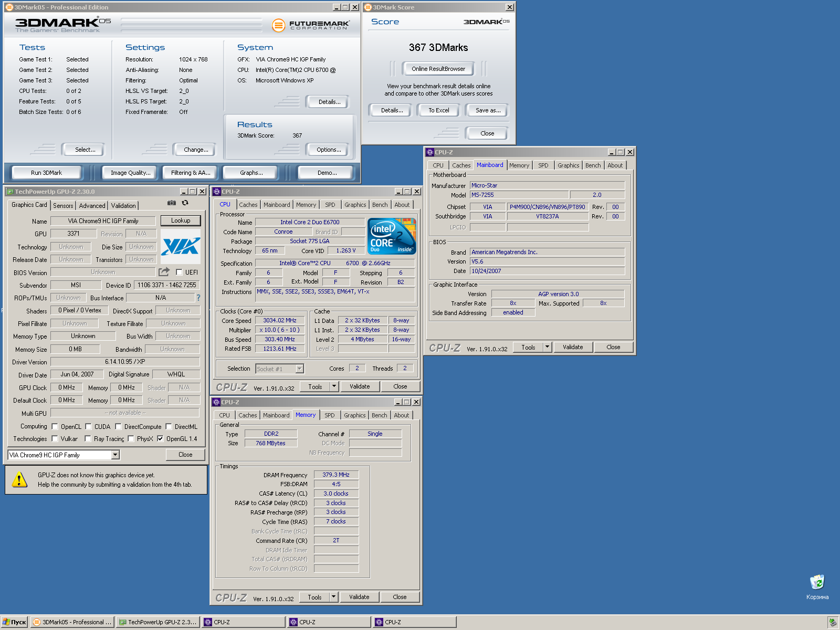840x630 pixels.
Task: Click the To Excel button
Action: tap(439, 110)
